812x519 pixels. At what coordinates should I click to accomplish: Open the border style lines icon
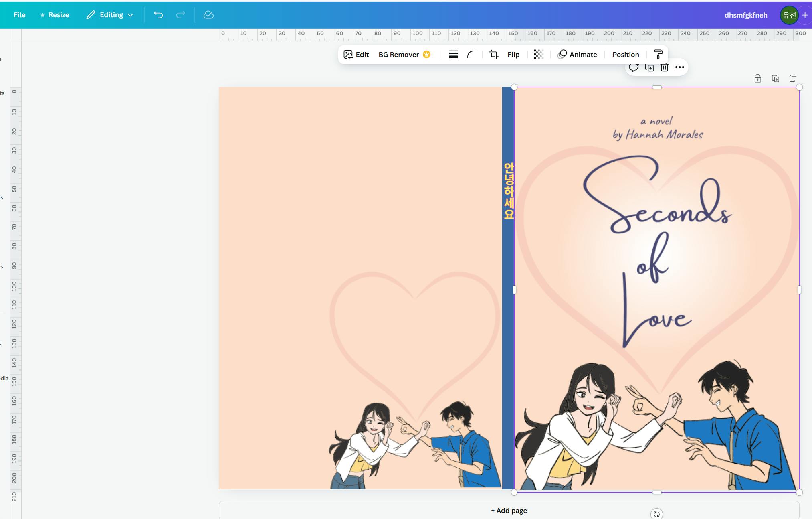[x=453, y=55]
